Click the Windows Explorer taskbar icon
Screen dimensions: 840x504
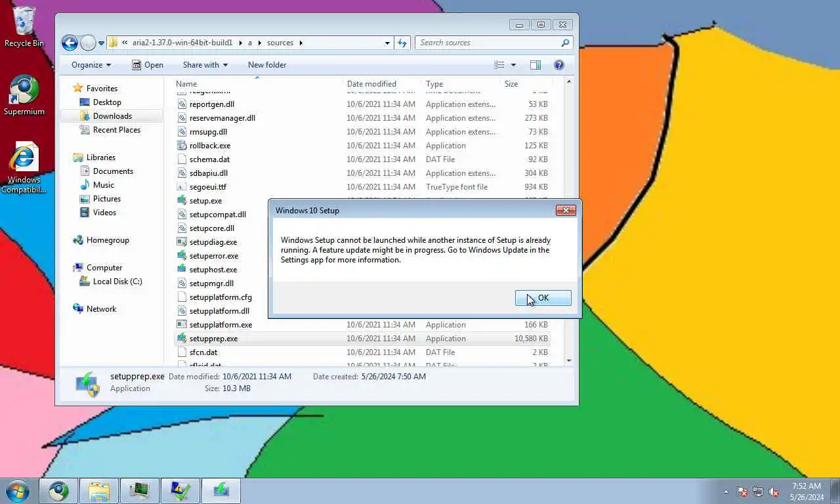(x=99, y=491)
